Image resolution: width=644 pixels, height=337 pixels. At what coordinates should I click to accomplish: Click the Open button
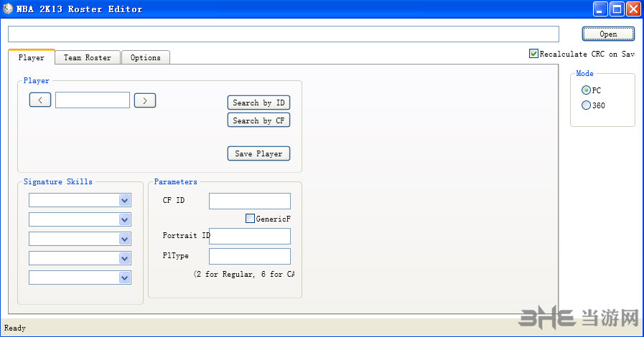point(608,34)
